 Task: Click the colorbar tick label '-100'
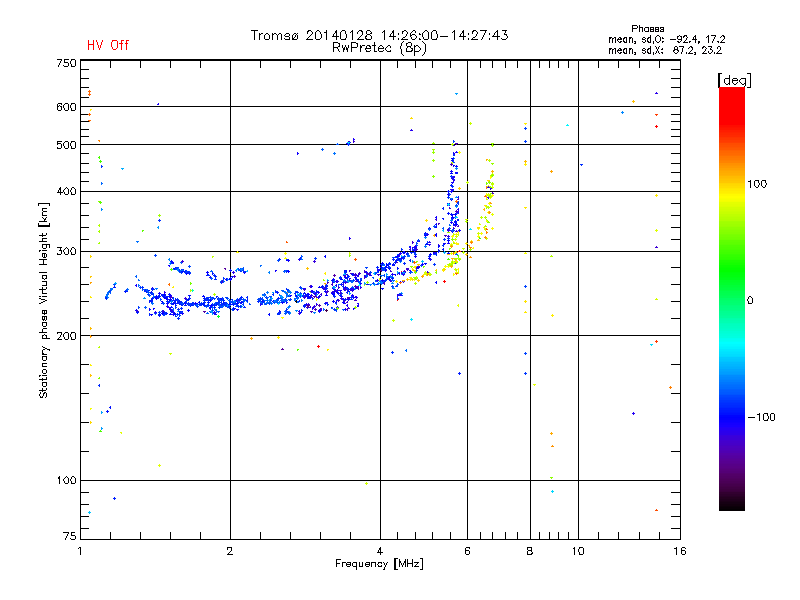pyautogui.click(x=761, y=417)
